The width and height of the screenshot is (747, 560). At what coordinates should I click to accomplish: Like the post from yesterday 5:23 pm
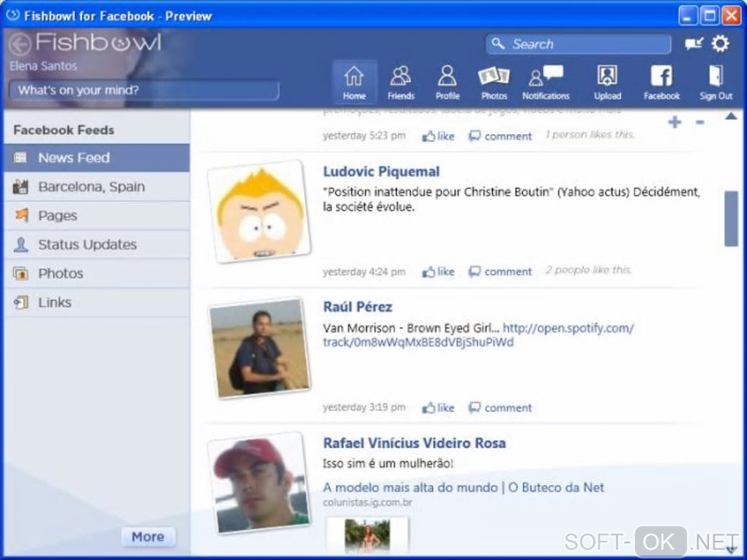coord(438,136)
